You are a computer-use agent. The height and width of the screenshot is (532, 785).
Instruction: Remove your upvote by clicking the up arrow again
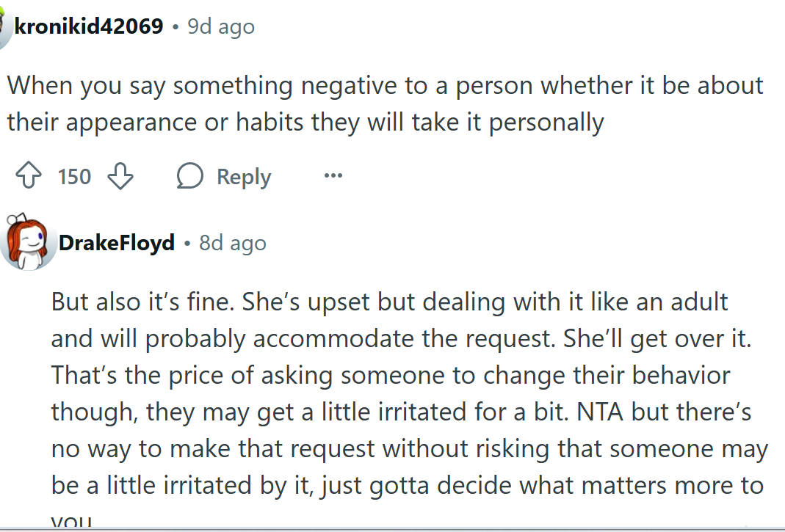(x=28, y=176)
